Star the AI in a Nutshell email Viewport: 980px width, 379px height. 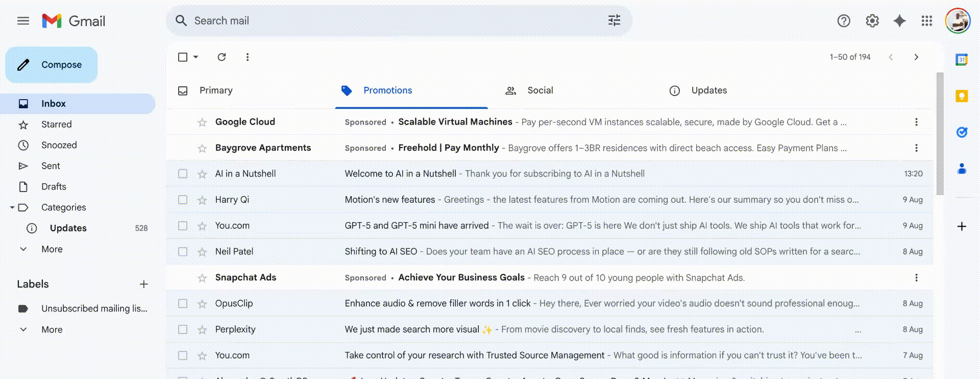(x=202, y=174)
